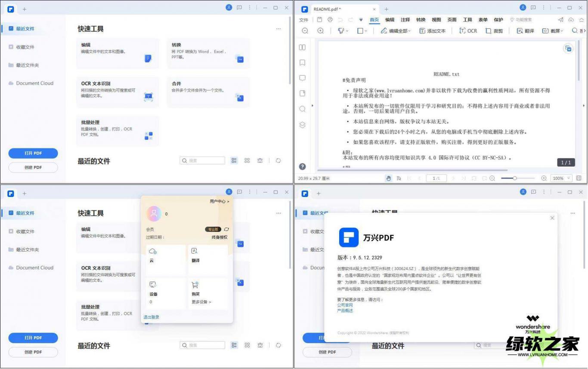Click the zoom slider in README.pdf status bar

(515, 178)
